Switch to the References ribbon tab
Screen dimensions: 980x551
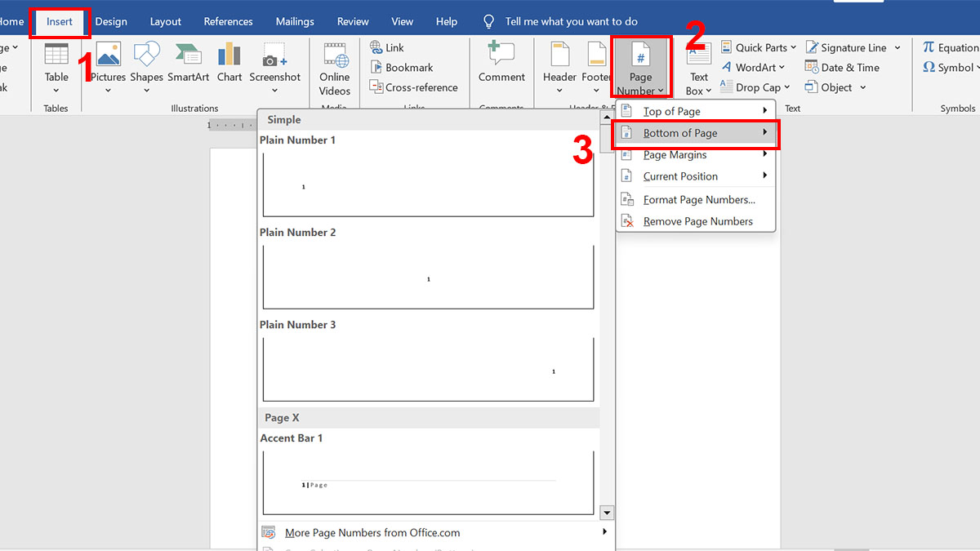point(228,20)
